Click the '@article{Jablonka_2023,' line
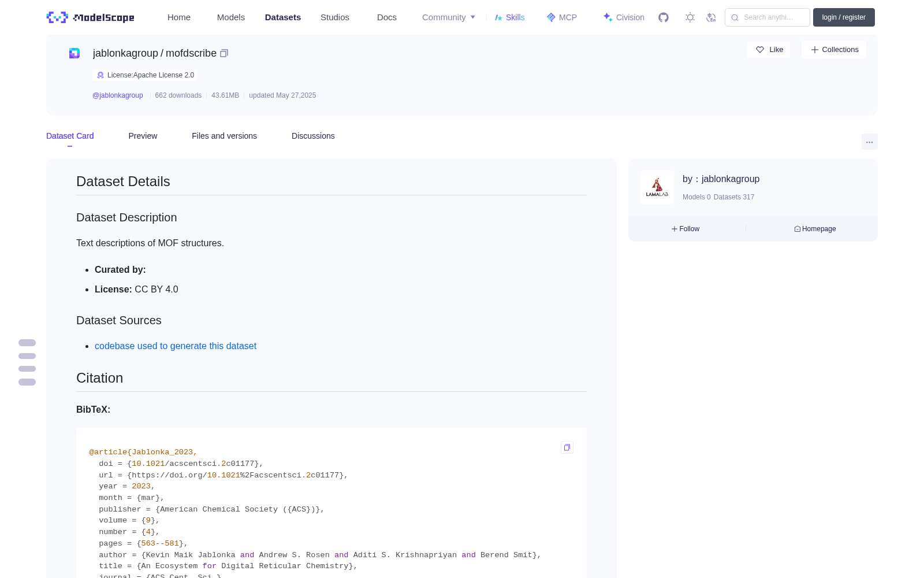 (143, 452)
